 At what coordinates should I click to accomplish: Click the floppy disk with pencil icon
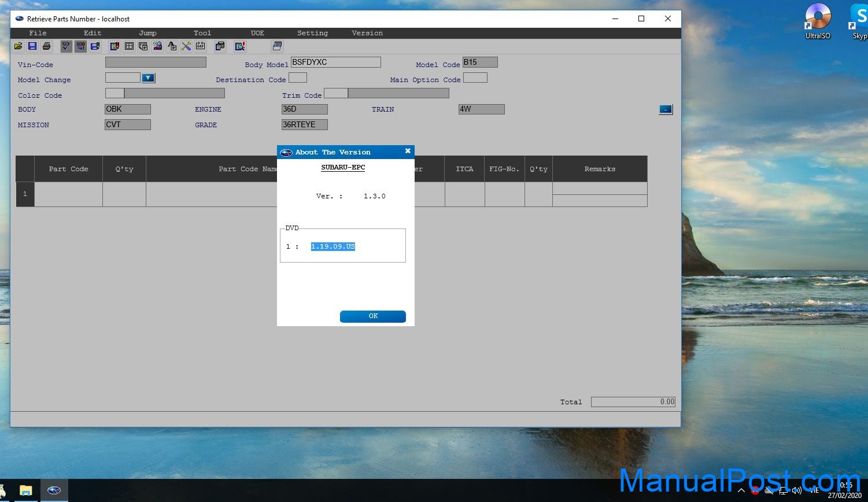(95, 46)
